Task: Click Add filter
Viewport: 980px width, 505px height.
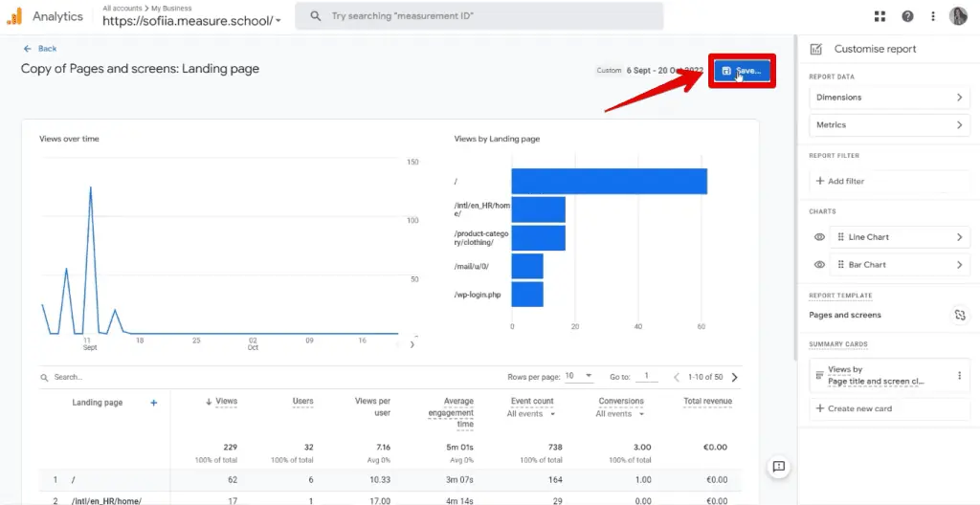Action: point(840,181)
